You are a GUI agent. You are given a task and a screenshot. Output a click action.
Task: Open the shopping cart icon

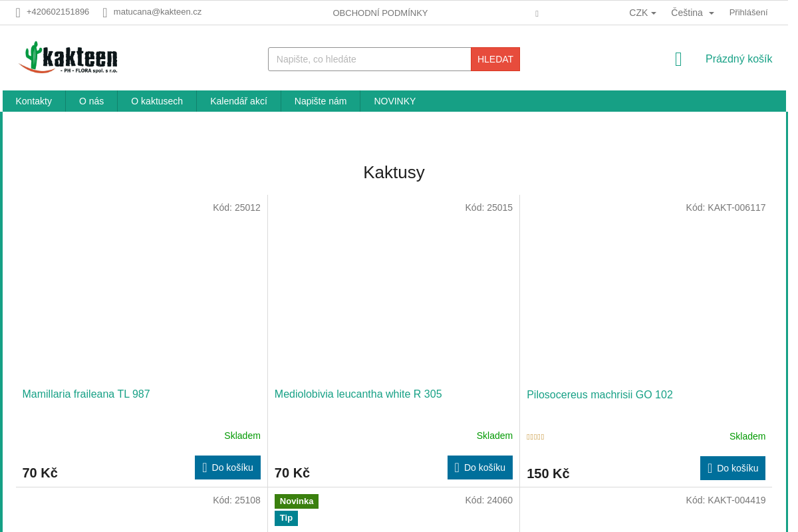click(x=678, y=59)
